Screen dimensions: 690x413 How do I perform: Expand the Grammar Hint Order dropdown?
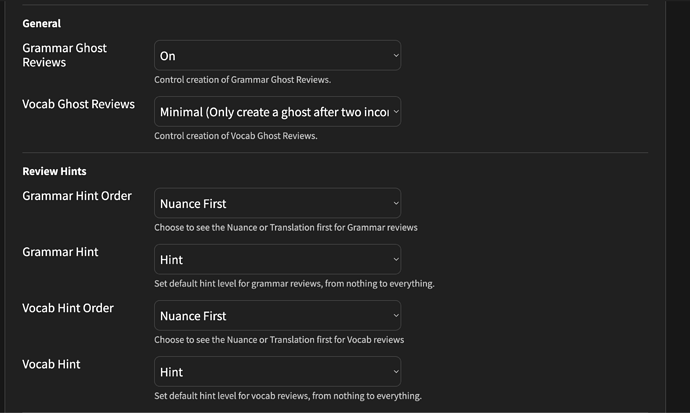[277, 203]
